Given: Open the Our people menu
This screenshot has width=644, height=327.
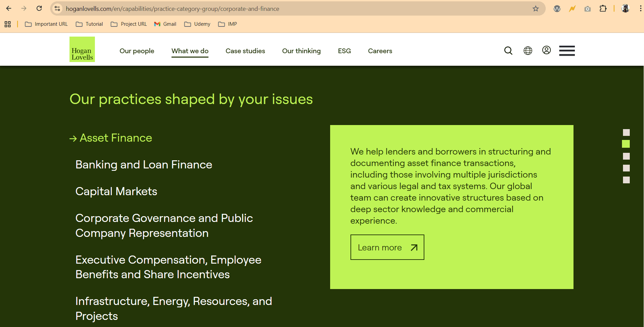Looking at the screenshot, I should [137, 51].
